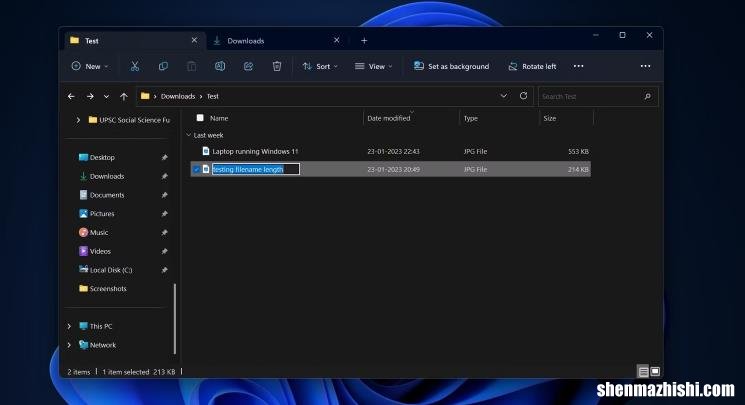This screenshot has height=405, width=745.
Task: Select This PC in sidebar
Action: [96, 326]
